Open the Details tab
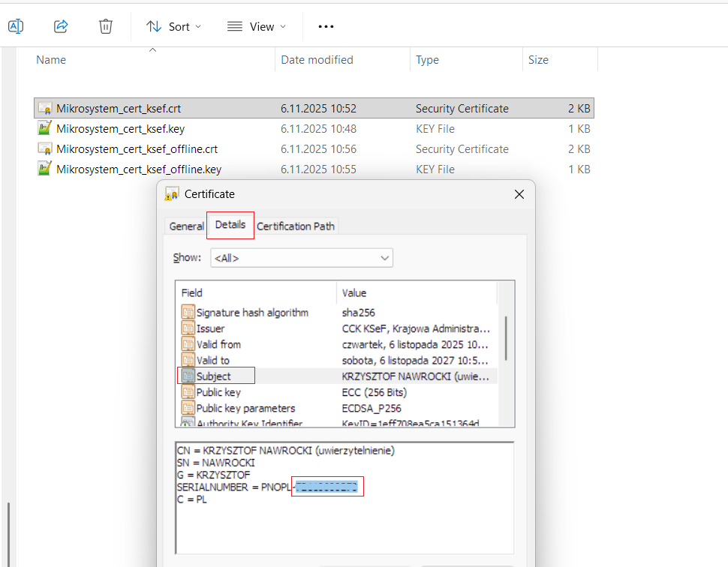 pyautogui.click(x=230, y=225)
